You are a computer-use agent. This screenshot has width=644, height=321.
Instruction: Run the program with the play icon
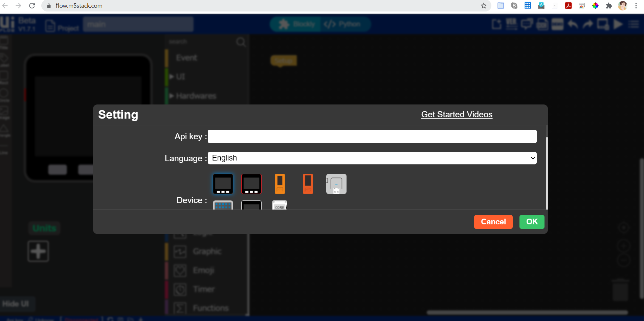pyautogui.click(x=618, y=24)
